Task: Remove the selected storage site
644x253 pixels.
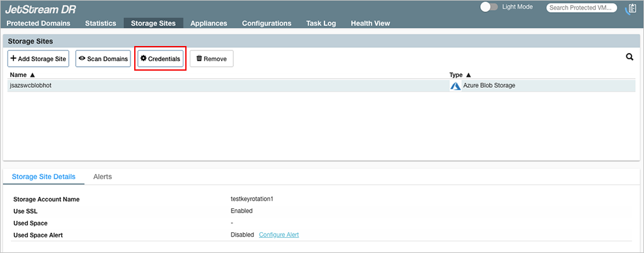Action: click(x=211, y=59)
